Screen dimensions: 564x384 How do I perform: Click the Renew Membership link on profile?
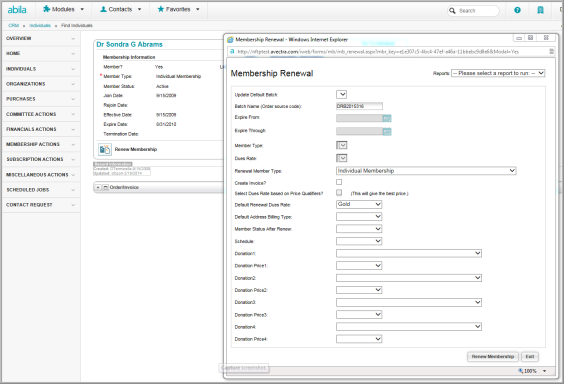(136, 149)
